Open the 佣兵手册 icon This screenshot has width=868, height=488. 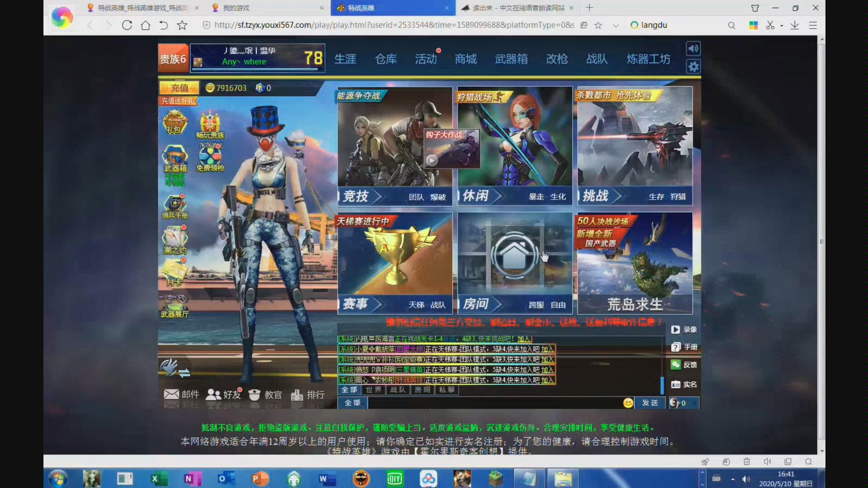[x=175, y=207]
